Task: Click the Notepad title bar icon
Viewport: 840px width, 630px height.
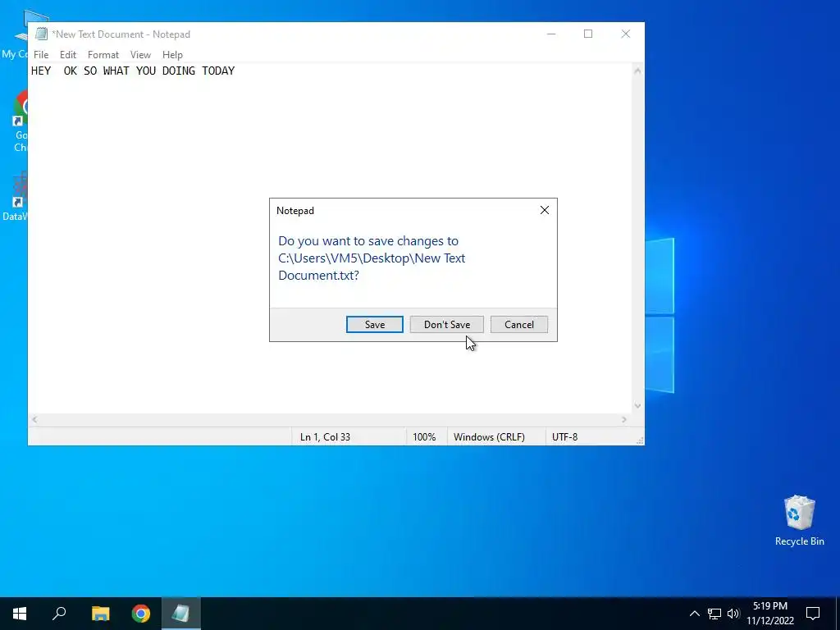Action: pyautogui.click(x=41, y=34)
